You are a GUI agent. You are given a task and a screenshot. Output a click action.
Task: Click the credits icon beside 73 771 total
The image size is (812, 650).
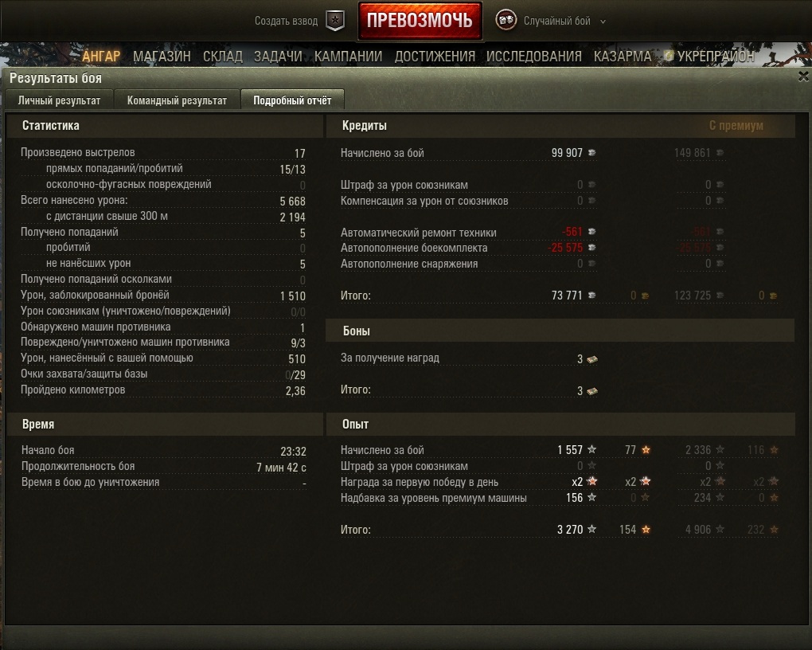pyautogui.click(x=592, y=296)
